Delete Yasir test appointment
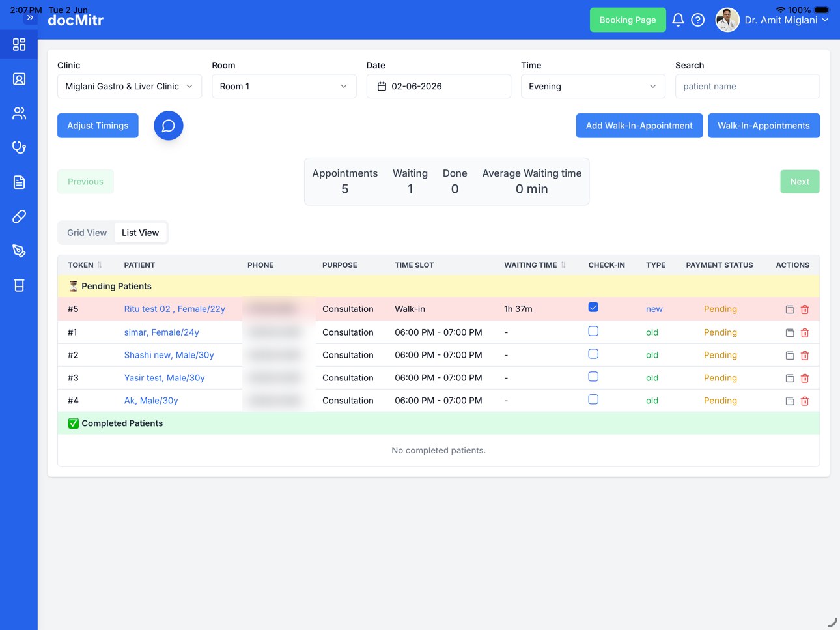This screenshot has height=630, width=840. coord(805,379)
